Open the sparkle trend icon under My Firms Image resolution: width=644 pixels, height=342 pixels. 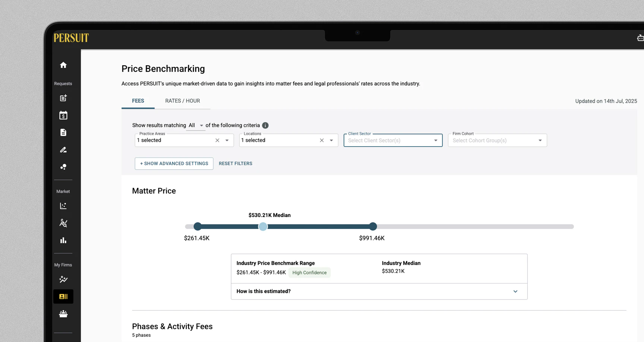[63, 279]
